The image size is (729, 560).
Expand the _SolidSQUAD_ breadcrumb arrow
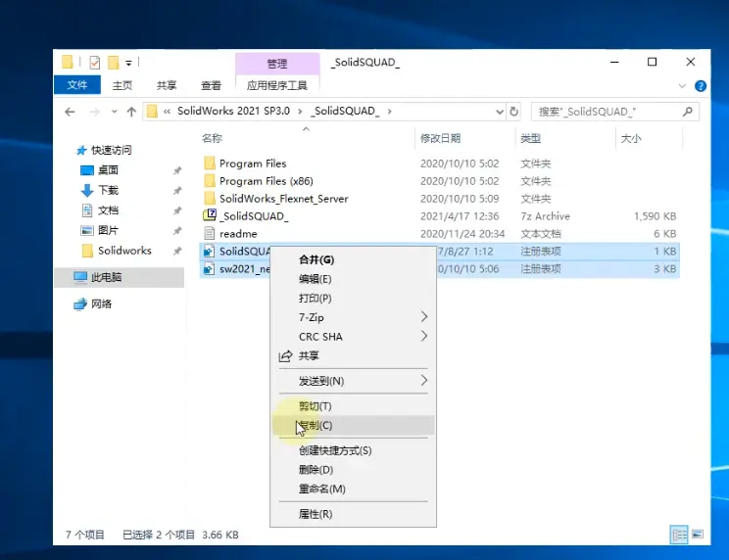point(390,112)
